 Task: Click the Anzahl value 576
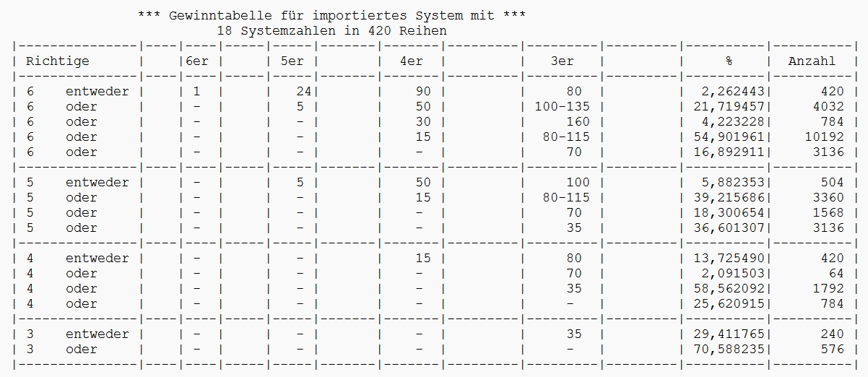click(x=832, y=349)
